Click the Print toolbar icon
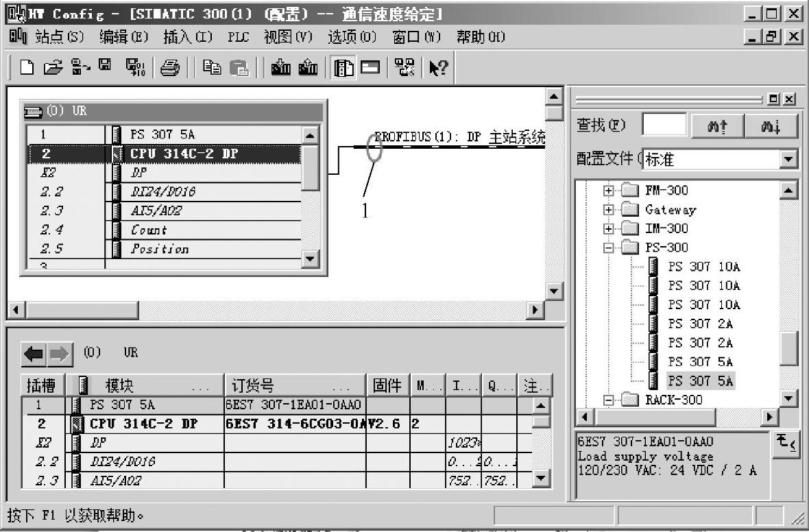 pos(170,68)
